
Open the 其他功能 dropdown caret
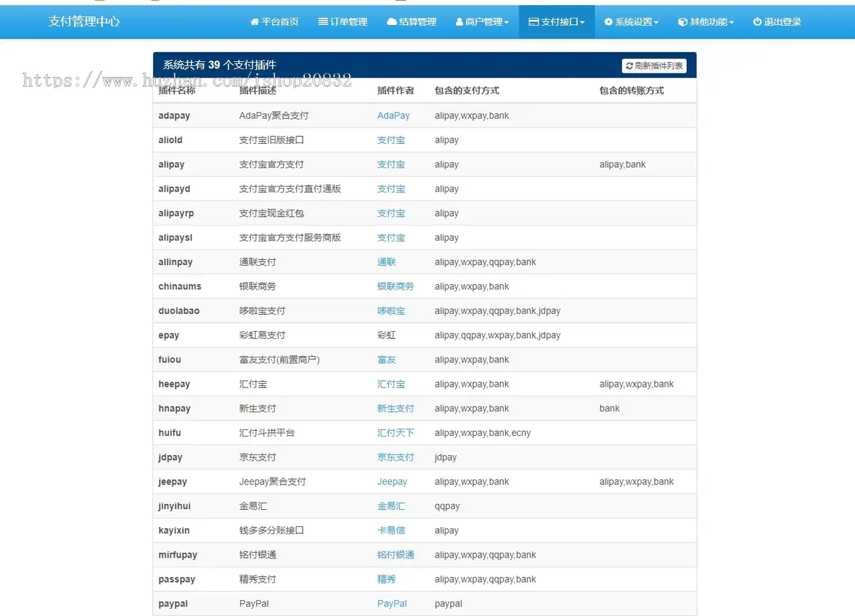[731, 23]
